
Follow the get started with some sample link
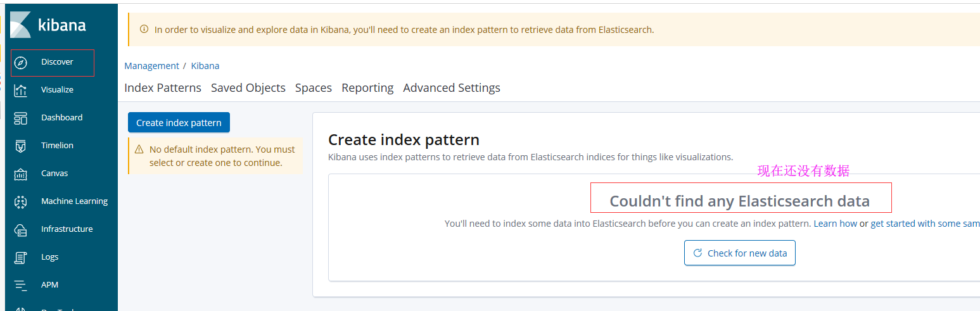point(925,224)
